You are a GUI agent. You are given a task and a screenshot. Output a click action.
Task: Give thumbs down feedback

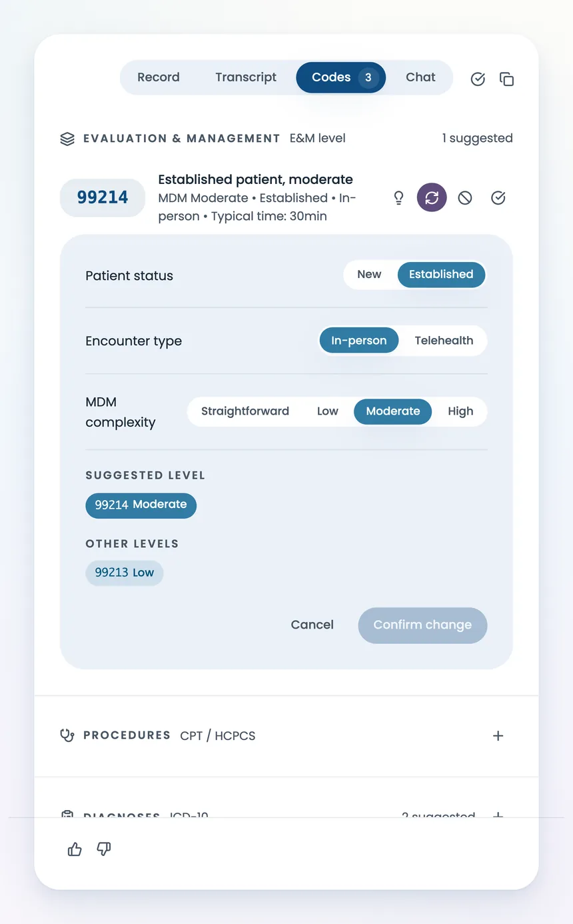tap(104, 849)
